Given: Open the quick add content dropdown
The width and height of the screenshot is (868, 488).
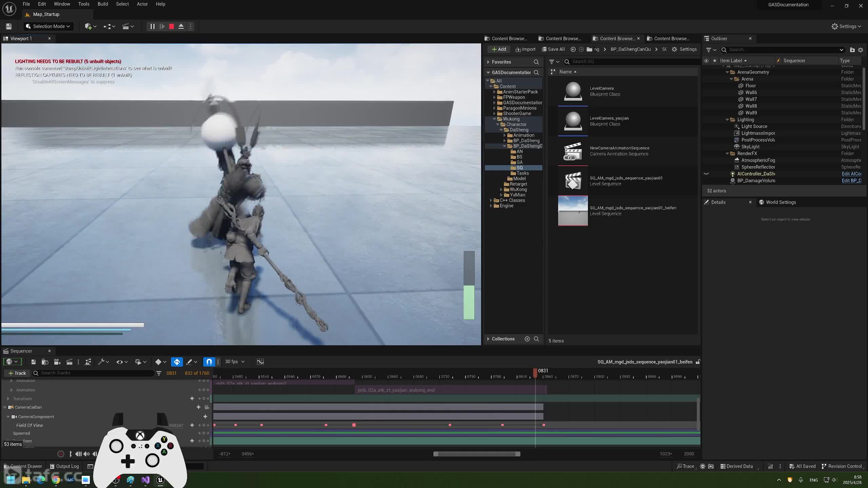Looking at the screenshot, I should pos(91,26).
